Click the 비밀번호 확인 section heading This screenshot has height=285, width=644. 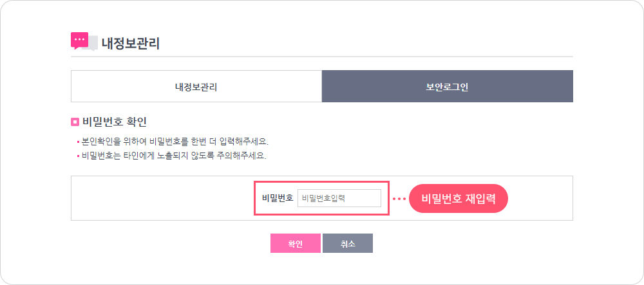point(114,122)
